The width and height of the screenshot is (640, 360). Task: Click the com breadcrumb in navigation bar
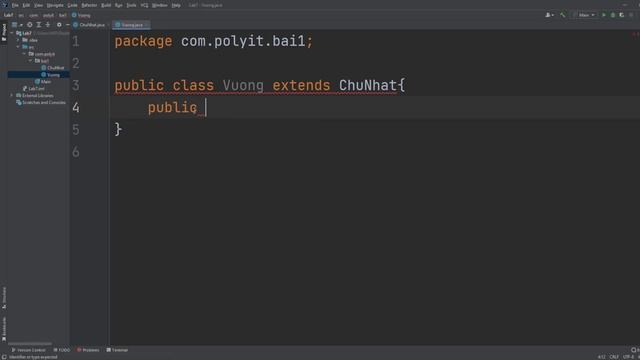pos(33,15)
